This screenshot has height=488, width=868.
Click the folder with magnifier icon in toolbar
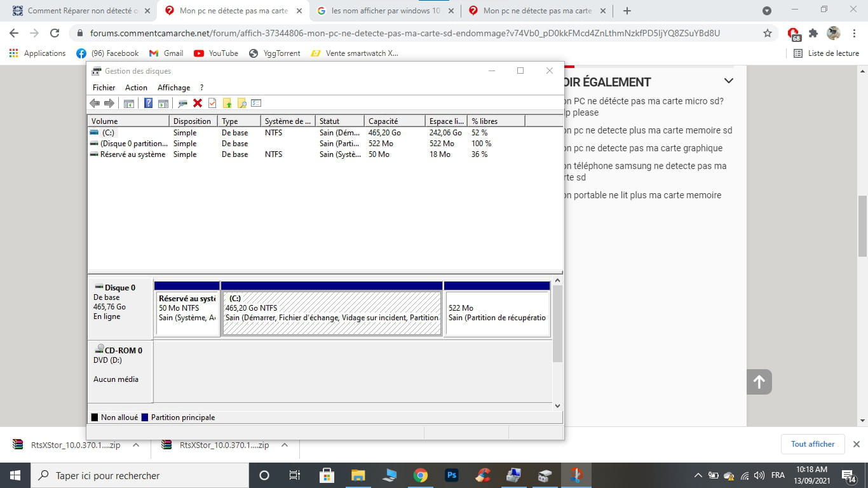[241, 103]
